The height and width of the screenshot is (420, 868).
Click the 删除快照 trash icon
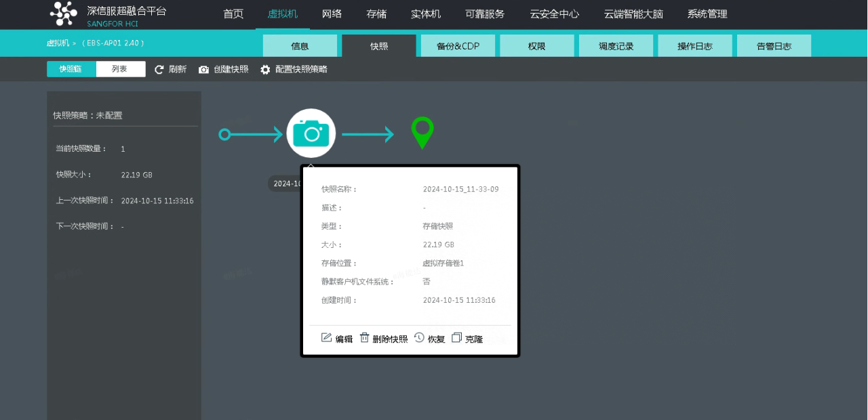[x=364, y=337]
